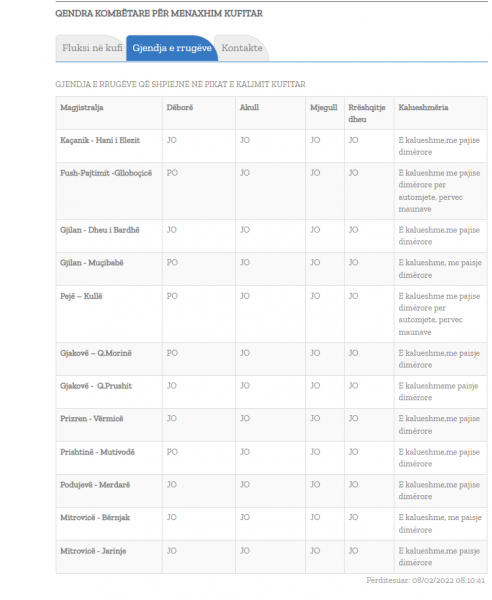Click the Dëborë column header
Viewport: 492px width, 600px height.
[x=180, y=108]
